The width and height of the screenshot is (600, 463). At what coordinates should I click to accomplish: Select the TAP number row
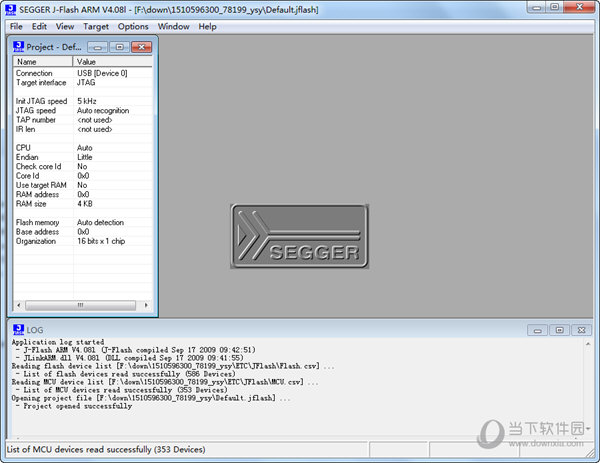(x=83, y=120)
